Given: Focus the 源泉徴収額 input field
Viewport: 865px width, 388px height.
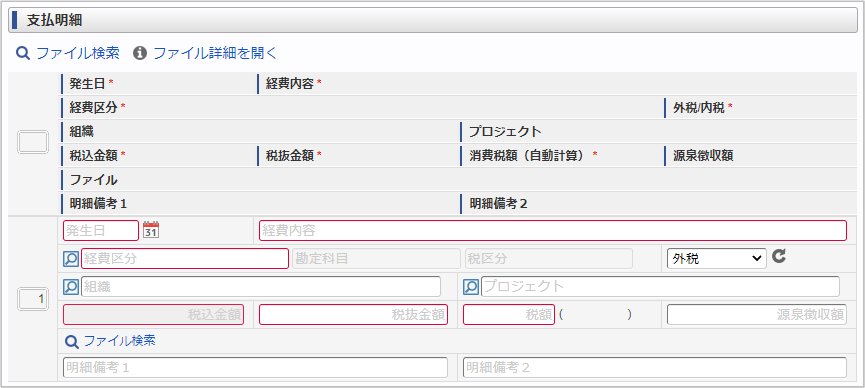Looking at the screenshot, I should click(x=757, y=315).
